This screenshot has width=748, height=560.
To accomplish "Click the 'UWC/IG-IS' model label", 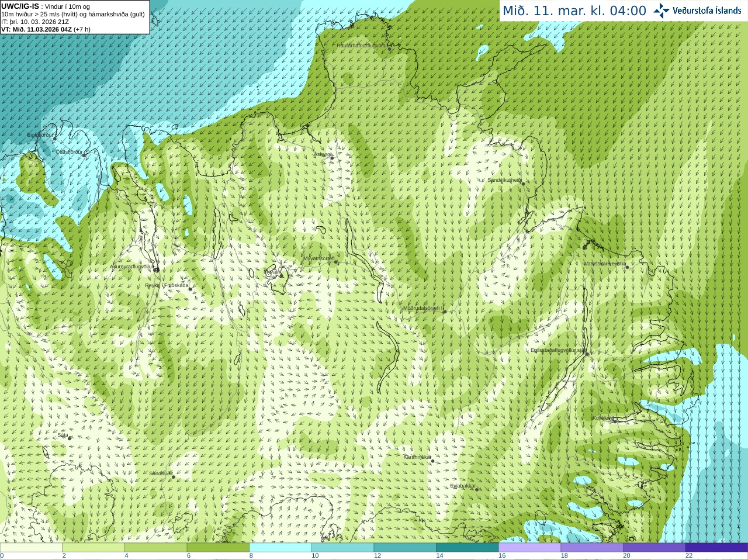I will click(x=20, y=6).
